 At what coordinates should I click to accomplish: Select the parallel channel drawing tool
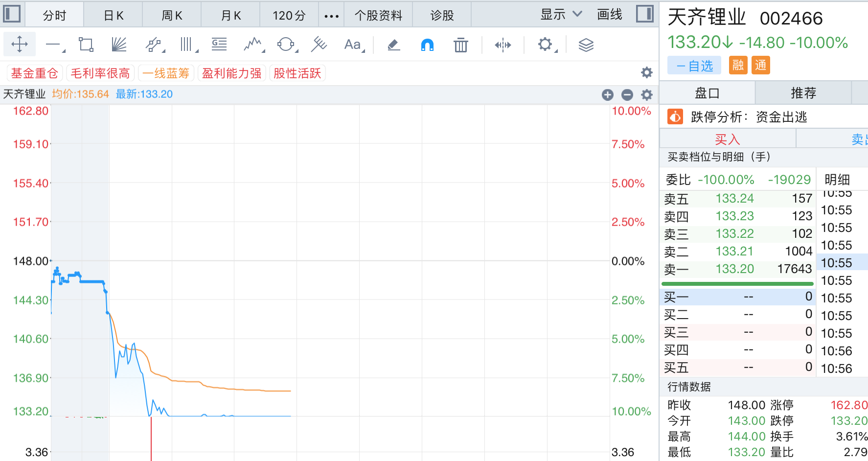pos(154,45)
